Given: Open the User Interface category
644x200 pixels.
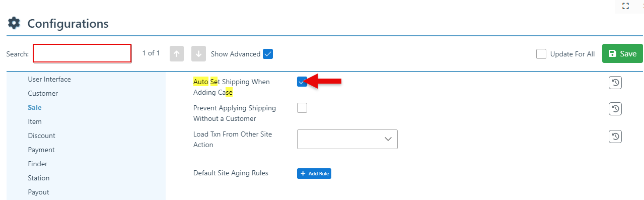Looking at the screenshot, I should 49,79.
